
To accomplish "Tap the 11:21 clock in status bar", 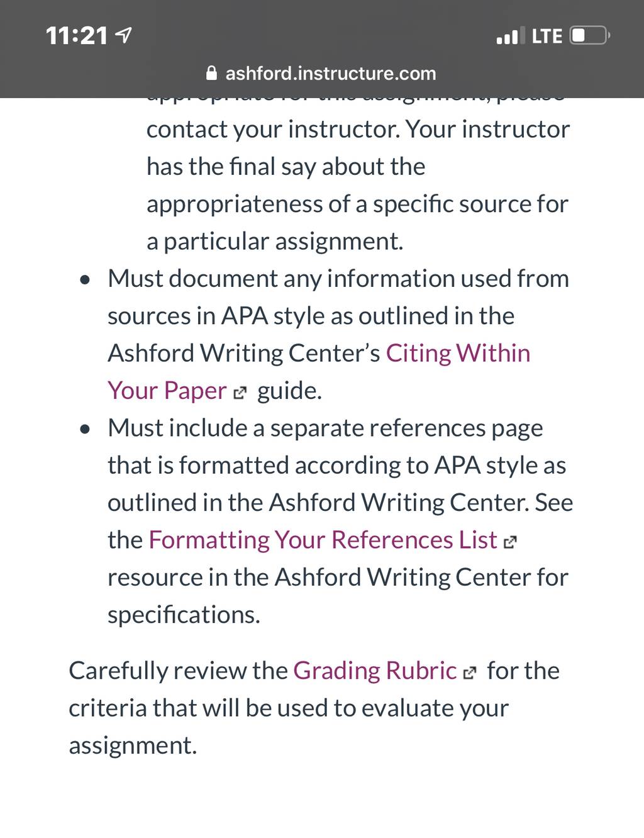I will click(77, 35).
